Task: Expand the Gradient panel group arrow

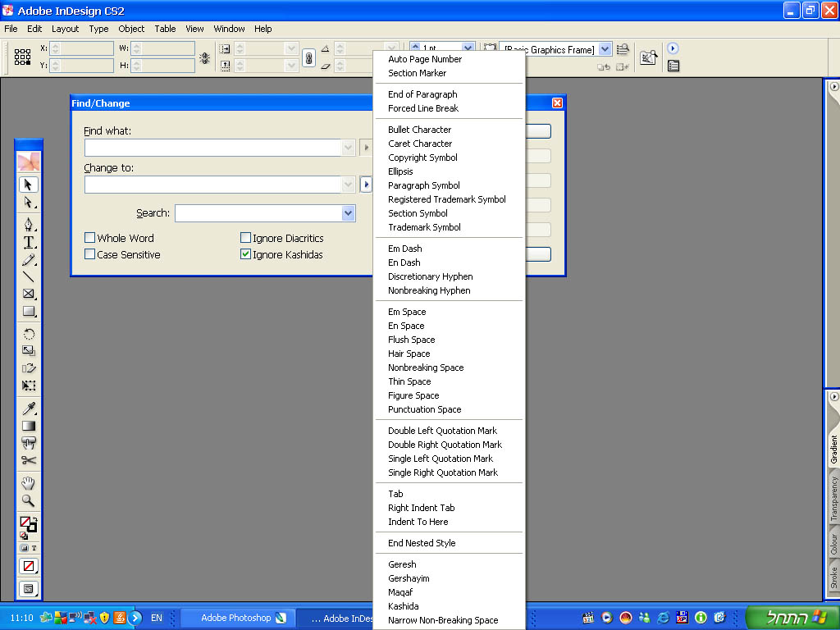Action: 833,397
